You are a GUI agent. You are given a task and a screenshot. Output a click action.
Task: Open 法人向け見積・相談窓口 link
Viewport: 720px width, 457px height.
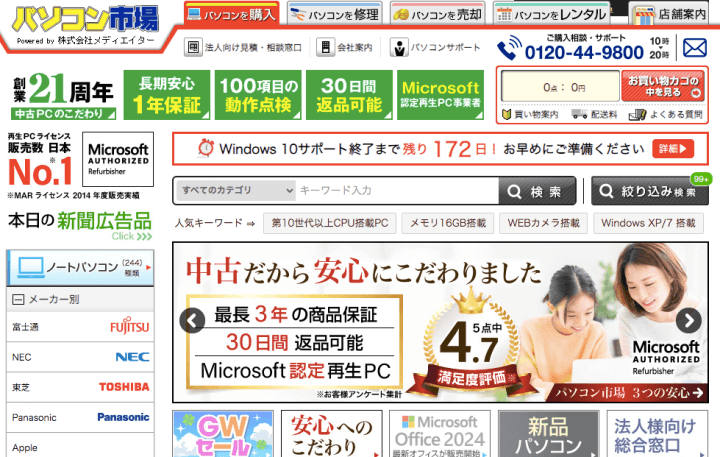click(243, 47)
